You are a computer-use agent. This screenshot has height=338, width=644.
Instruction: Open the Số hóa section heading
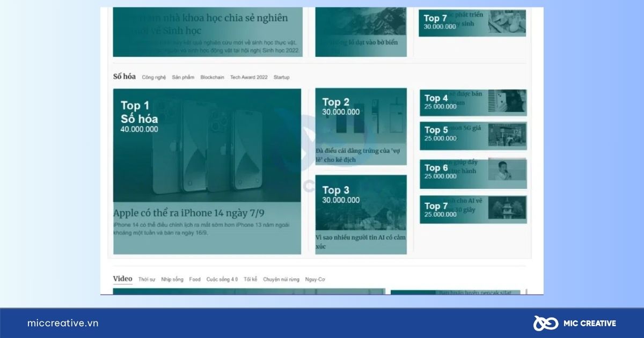coord(124,76)
